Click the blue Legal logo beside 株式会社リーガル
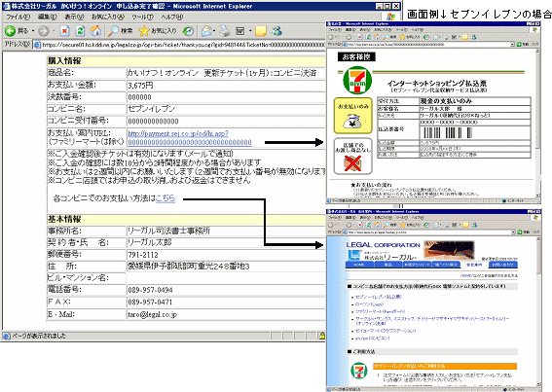 [354, 255]
